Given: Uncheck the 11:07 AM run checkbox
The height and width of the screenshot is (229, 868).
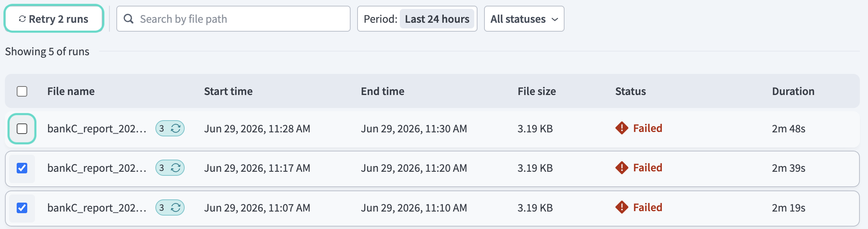Looking at the screenshot, I should (22, 208).
